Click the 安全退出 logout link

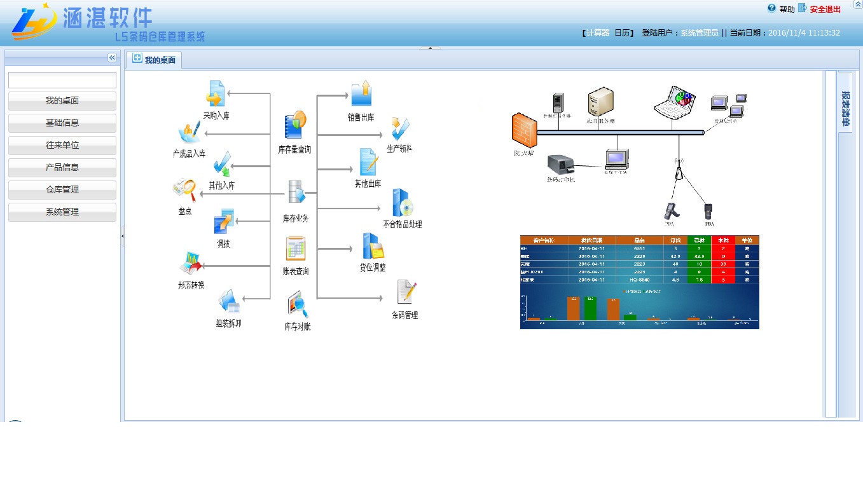coord(825,10)
